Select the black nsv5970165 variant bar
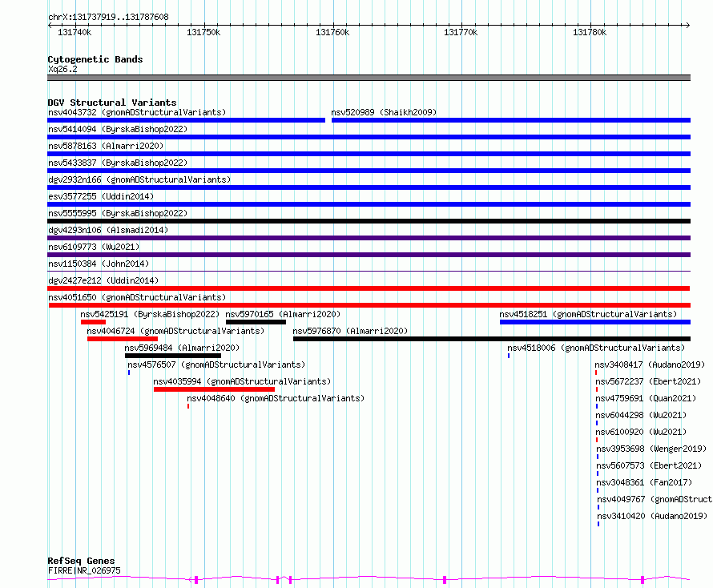The width and height of the screenshot is (713, 588). pyautogui.click(x=256, y=322)
